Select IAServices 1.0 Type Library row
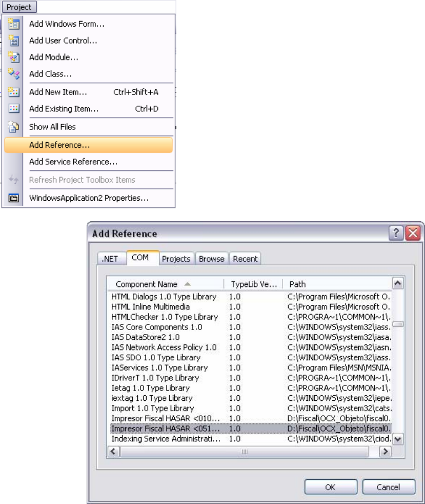The width and height of the screenshot is (425, 504). click(x=250, y=367)
